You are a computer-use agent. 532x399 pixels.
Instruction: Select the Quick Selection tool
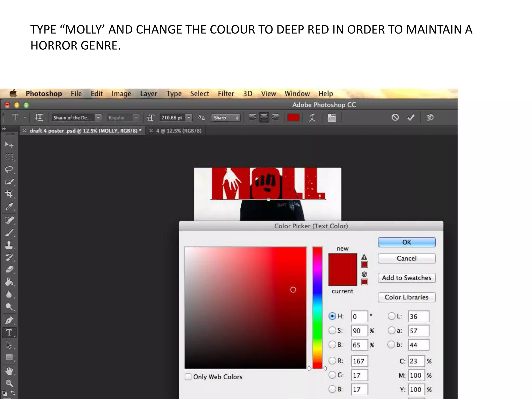pos(9,182)
